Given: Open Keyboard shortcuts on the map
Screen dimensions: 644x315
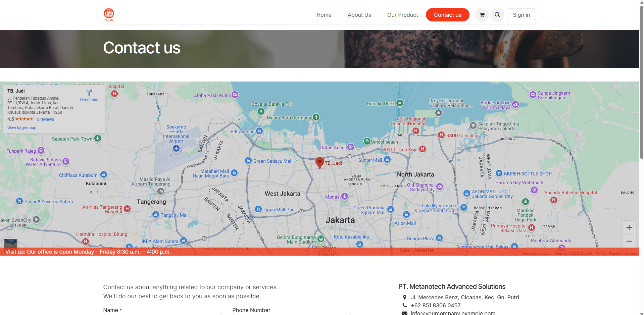Looking at the screenshot, I should click(536, 254).
